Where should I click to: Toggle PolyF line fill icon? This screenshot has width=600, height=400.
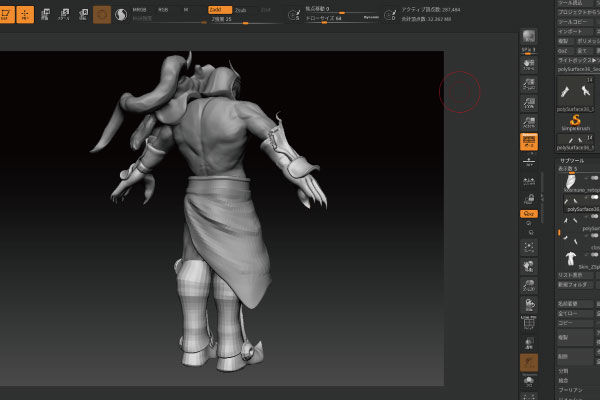[x=529, y=324]
